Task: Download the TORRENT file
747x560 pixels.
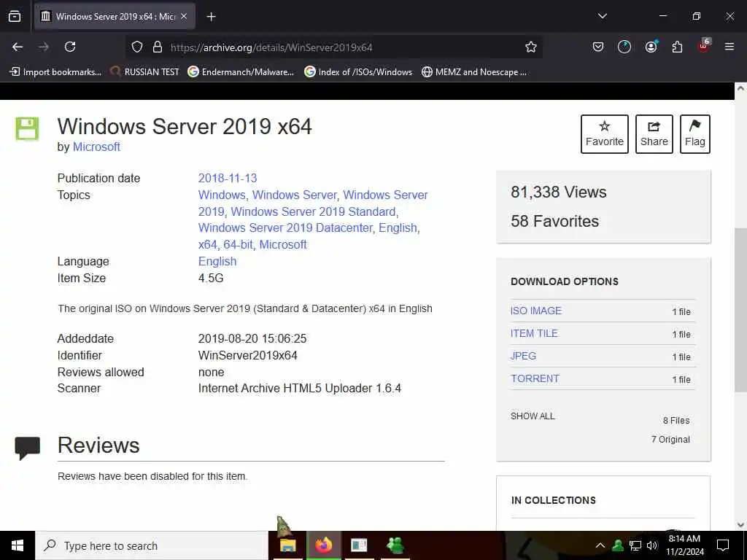Action: pyautogui.click(x=535, y=378)
